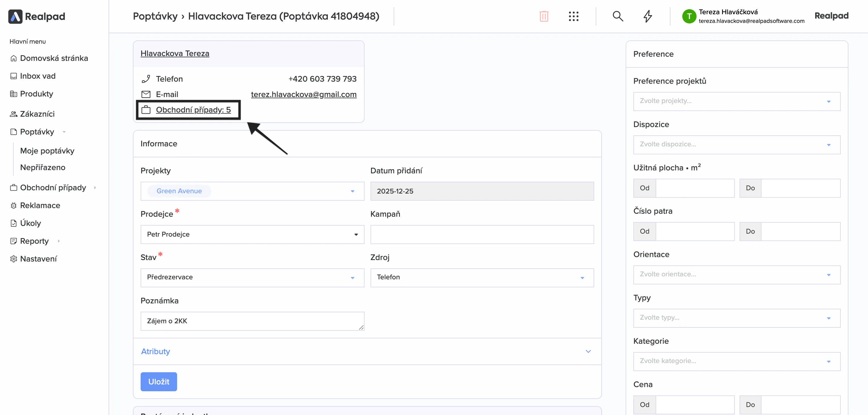The height and width of the screenshot is (415, 868).
Task: Open the Obchodní případy: 5 link
Action: tap(193, 110)
